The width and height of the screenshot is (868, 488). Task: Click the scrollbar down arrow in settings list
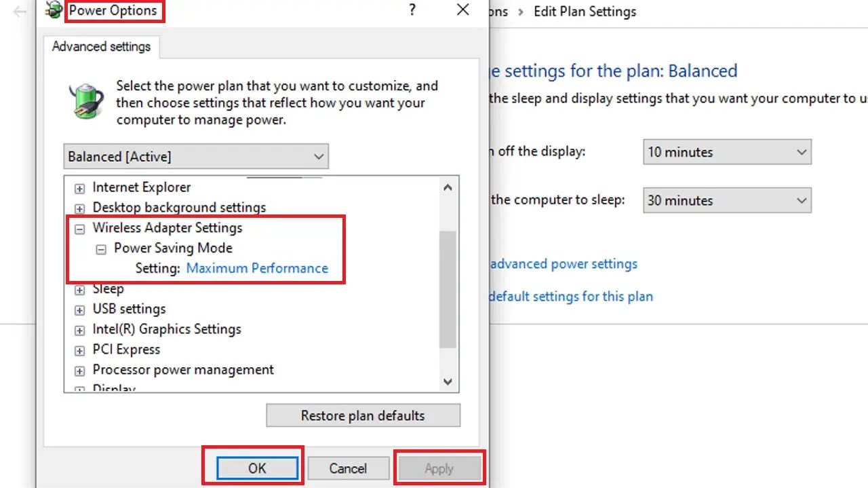pyautogui.click(x=448, y=382)
